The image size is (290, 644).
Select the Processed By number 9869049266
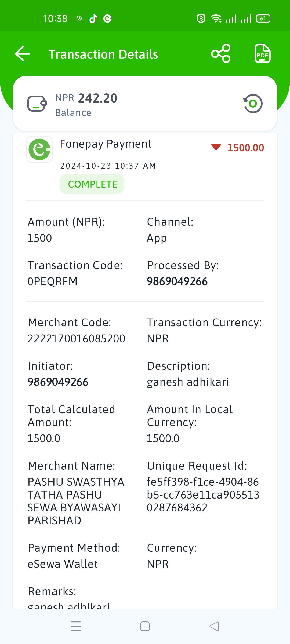point(177,281)
